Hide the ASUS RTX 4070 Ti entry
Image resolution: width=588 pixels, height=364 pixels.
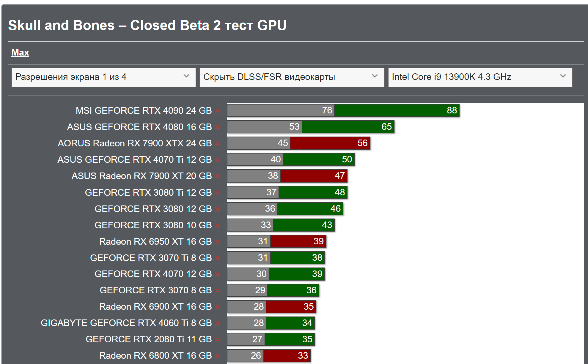click(x=218, y=160)
